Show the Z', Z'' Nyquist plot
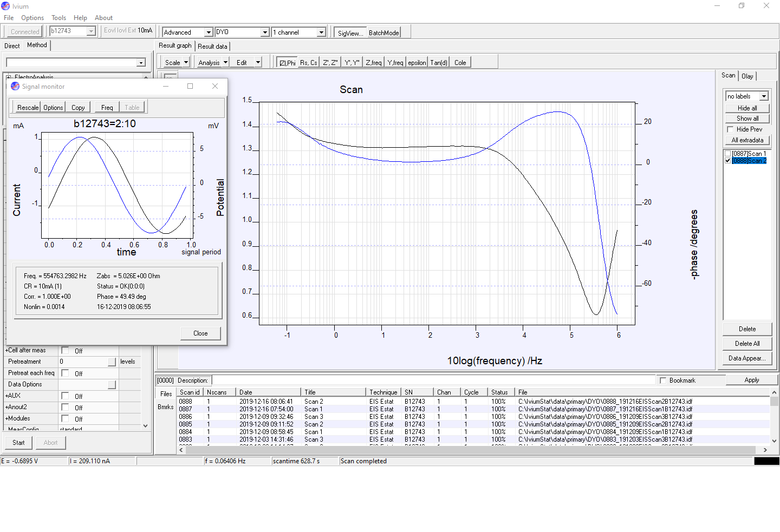This screenshot has width=780, height=532. click(x=330, y=63)
